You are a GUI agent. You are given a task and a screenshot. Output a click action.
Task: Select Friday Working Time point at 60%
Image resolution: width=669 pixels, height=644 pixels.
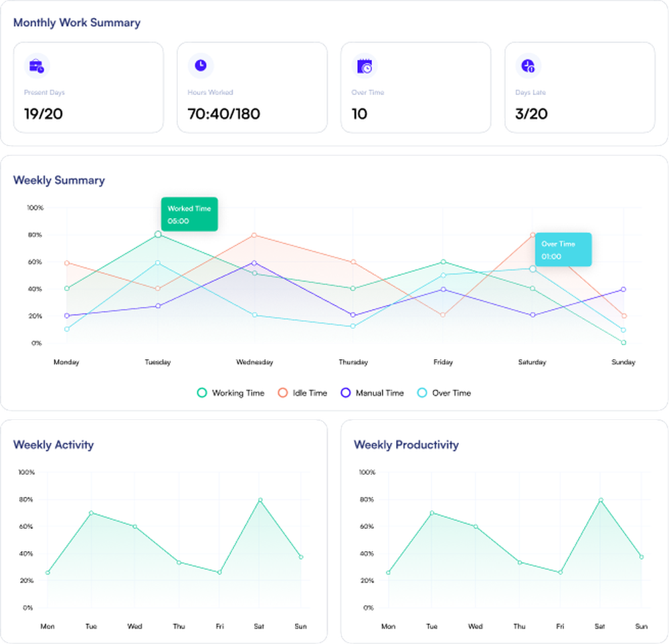coord(444,262)
